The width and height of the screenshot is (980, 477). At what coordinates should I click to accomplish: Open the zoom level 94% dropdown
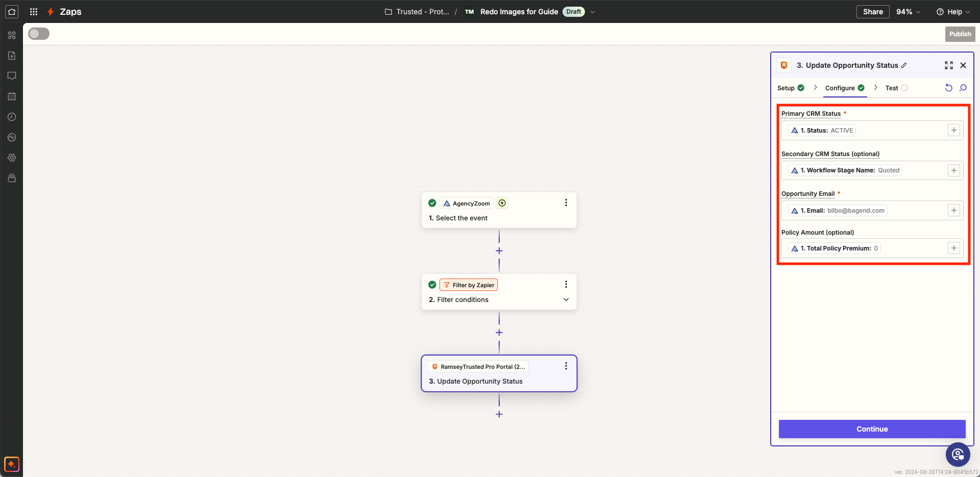coord(908,12)
